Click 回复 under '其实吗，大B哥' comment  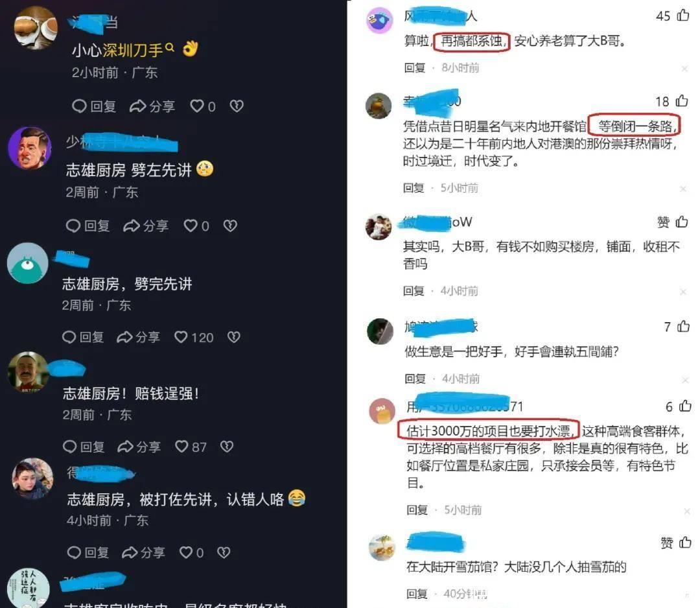pyautogui.click(x=414, y=291)
